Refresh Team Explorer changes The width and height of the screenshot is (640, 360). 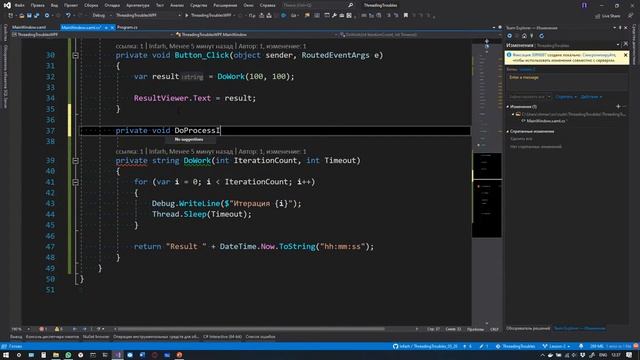(541, 36)
